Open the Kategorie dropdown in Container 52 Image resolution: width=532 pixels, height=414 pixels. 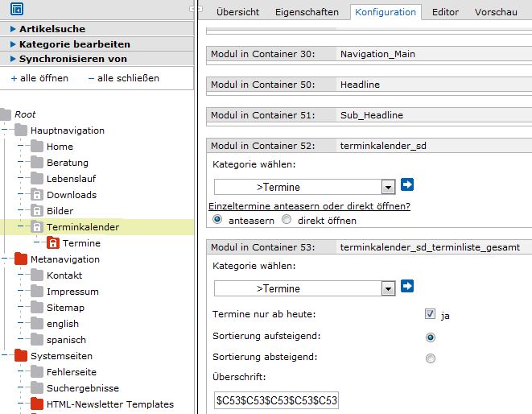coord(388,187)
